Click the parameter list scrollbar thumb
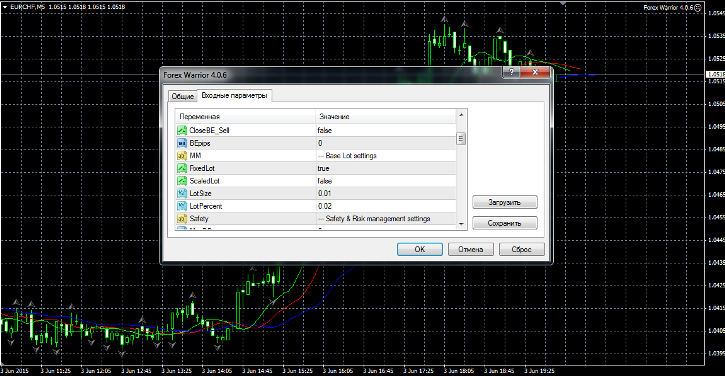The height and width of the screenshot is (376, 725). point(461,138)
